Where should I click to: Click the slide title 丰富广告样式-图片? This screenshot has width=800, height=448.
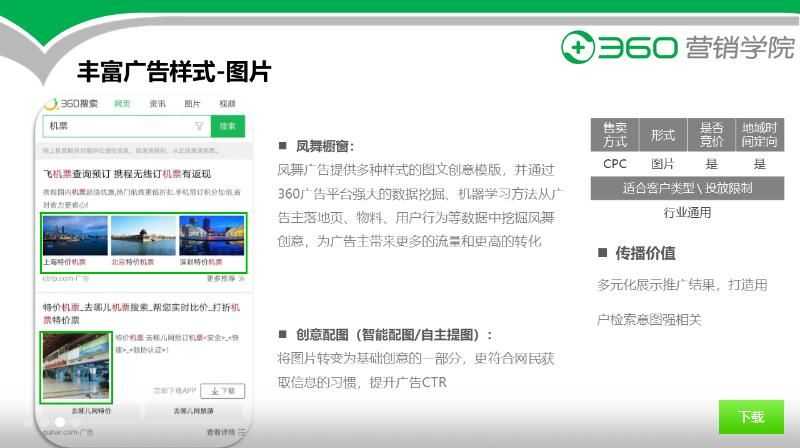(x=174, y=71)
